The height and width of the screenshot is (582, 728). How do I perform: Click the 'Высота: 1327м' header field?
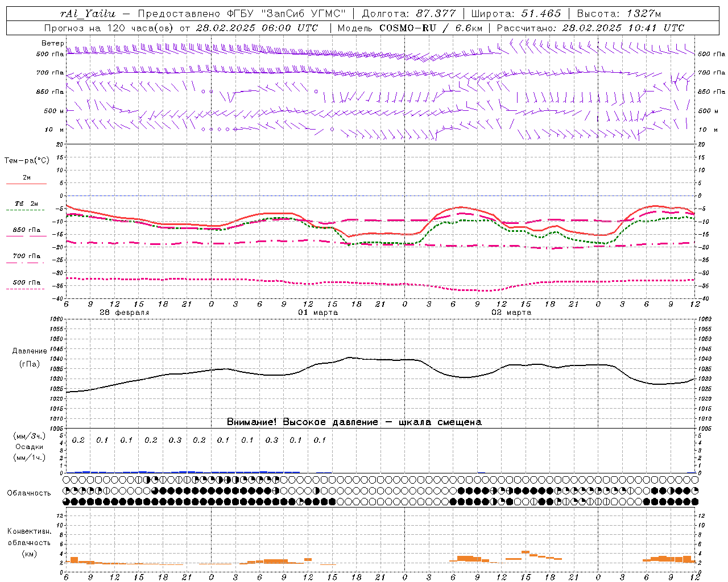619,14
